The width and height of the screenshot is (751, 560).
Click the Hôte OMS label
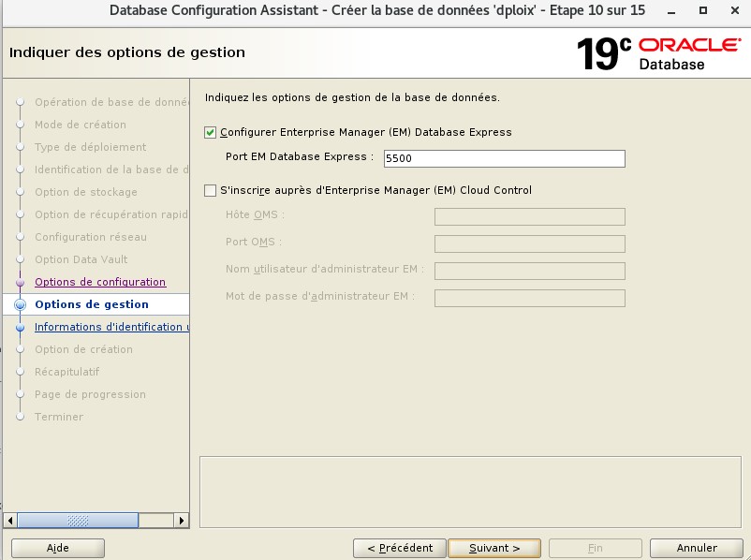coord(255,214)
